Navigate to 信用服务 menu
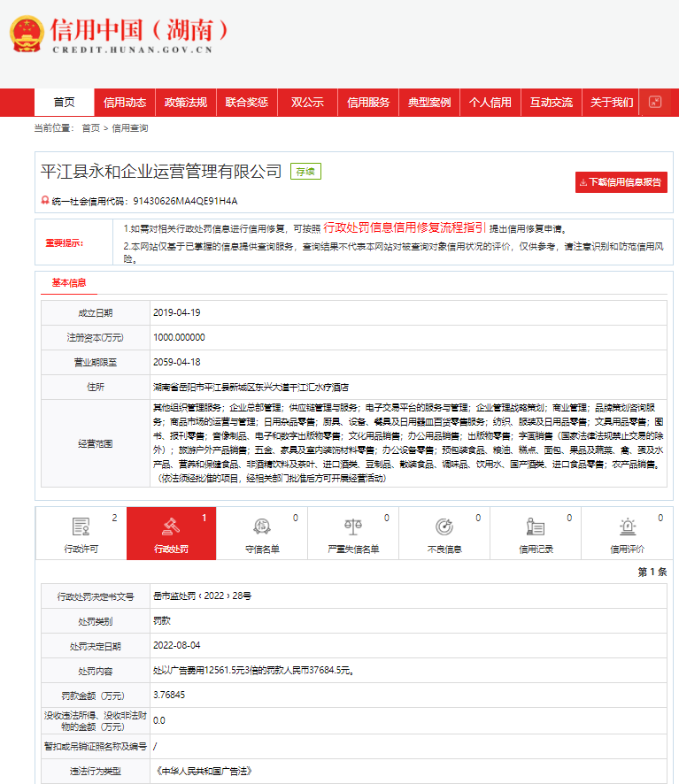The image size is (679, 784). click(x=368, y=102)
